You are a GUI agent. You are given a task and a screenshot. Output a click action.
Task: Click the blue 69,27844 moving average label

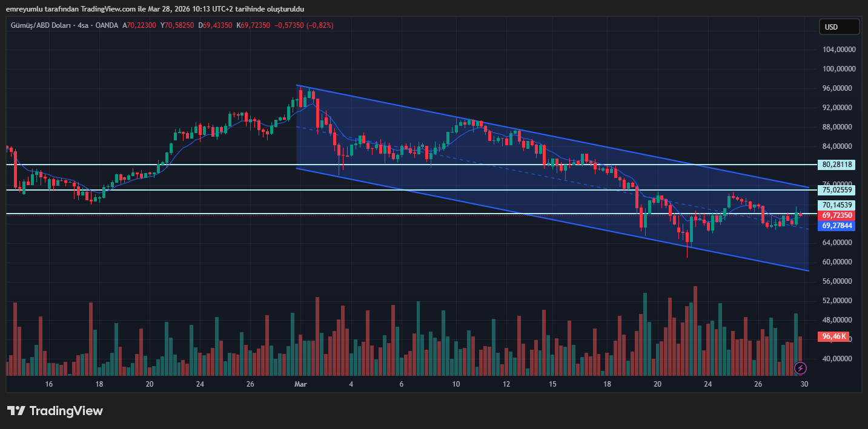coord(837,226)
